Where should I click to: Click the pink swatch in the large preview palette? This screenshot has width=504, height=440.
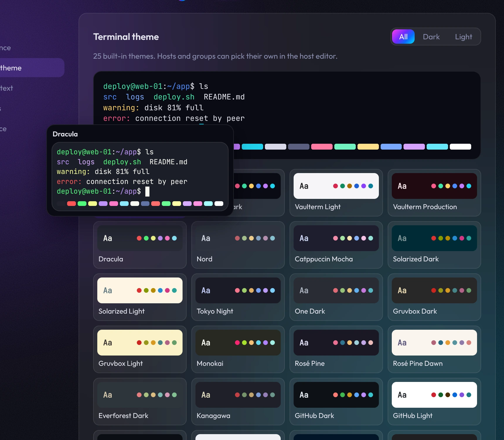point(322,147)
